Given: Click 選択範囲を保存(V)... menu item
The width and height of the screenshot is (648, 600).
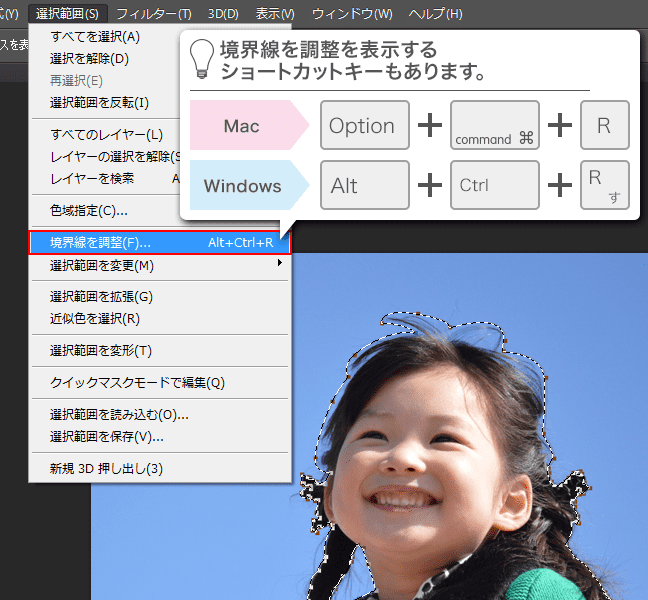Looking at the screenshot, I should point(107,436).
